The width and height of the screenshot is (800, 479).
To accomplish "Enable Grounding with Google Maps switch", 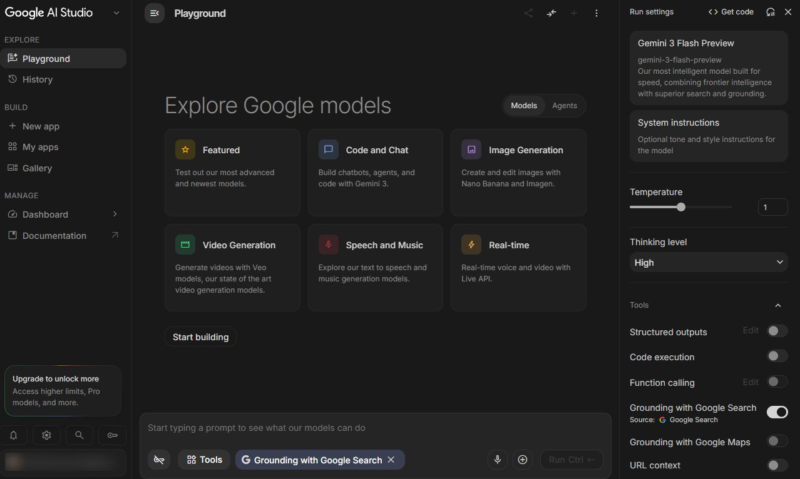I will pos(777,441).
